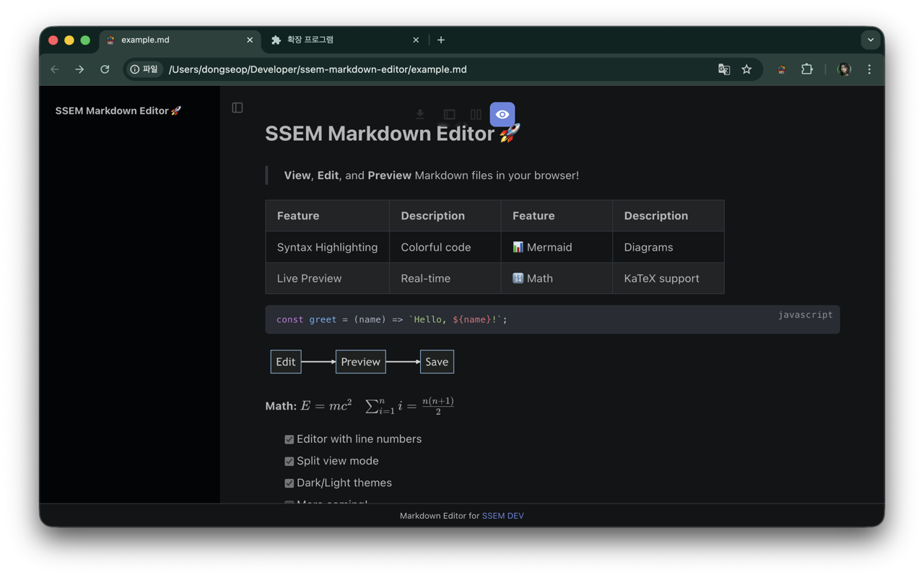Activate preview mode eye button
The image size is (924, 578).
tap(502, 114)
